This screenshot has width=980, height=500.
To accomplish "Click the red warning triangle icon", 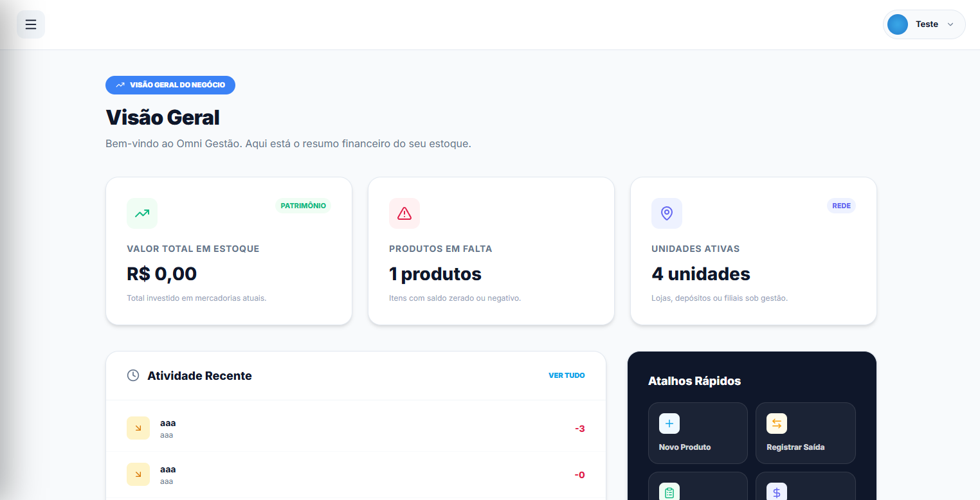I will [x=404, y=213].
